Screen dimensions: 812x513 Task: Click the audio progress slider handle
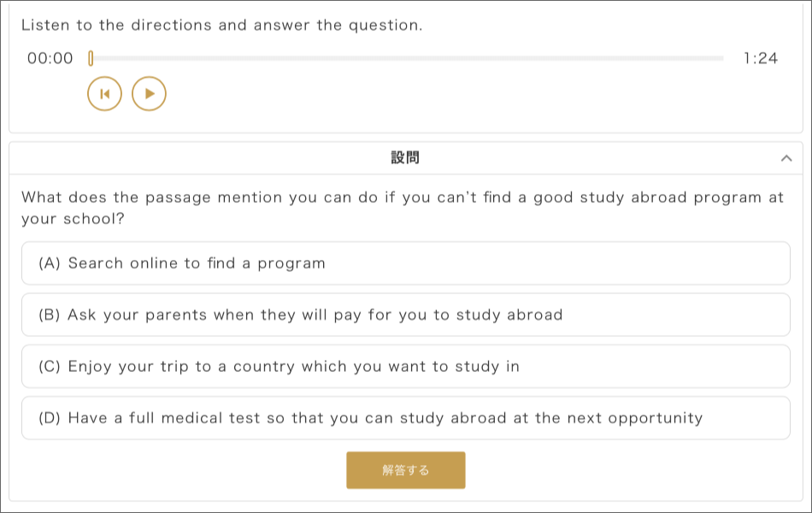(91, 58)
